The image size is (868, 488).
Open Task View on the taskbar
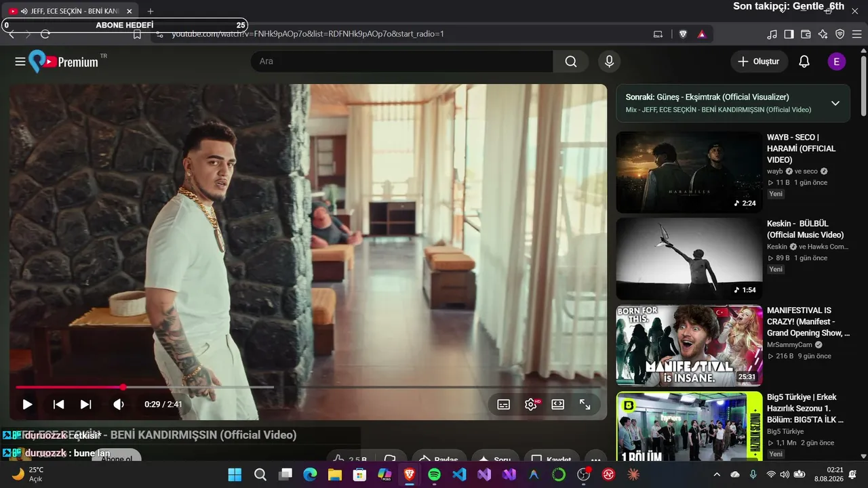click(285, 474)
